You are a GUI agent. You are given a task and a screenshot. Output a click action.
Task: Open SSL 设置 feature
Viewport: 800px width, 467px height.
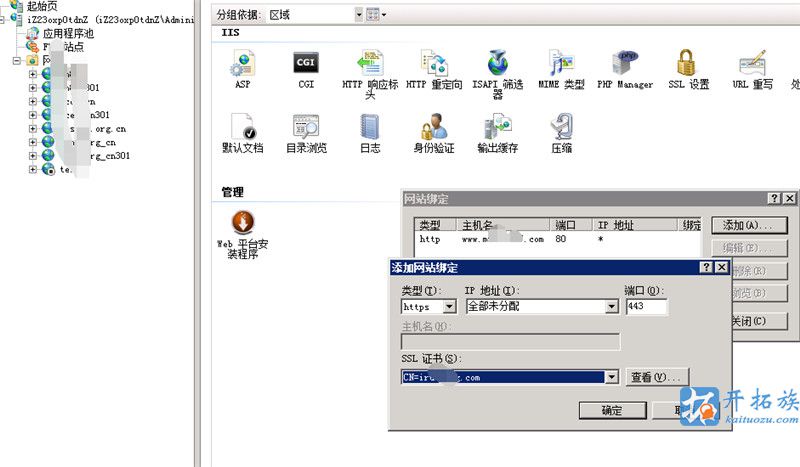point(688,69)
